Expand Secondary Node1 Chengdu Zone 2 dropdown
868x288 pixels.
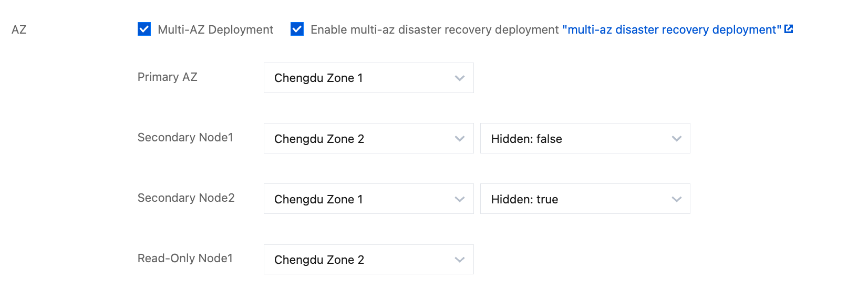pyautogui.click(x=369, y=138)
